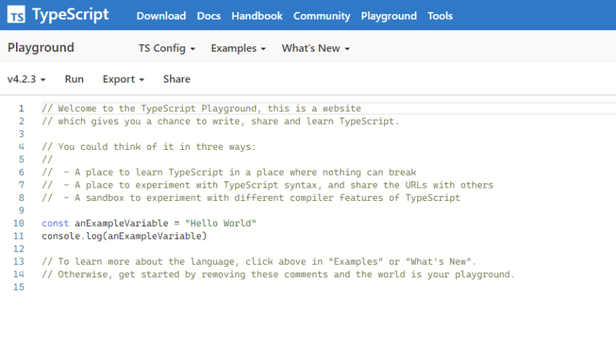The image size is (616, 364).
Task: Open the Tools navigation item
Action: tap(440, 15)
